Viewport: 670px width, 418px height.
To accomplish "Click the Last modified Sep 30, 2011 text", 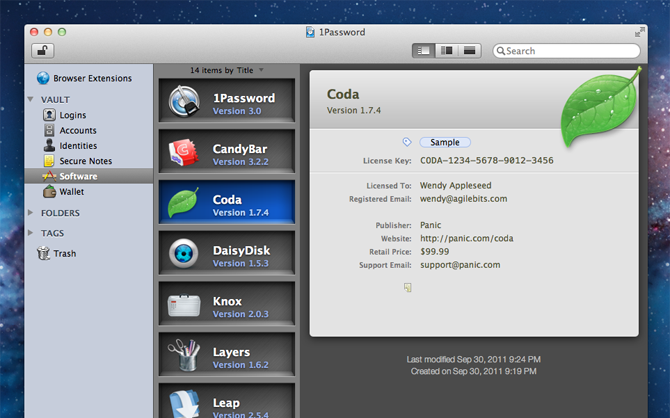I will (473, 359).
